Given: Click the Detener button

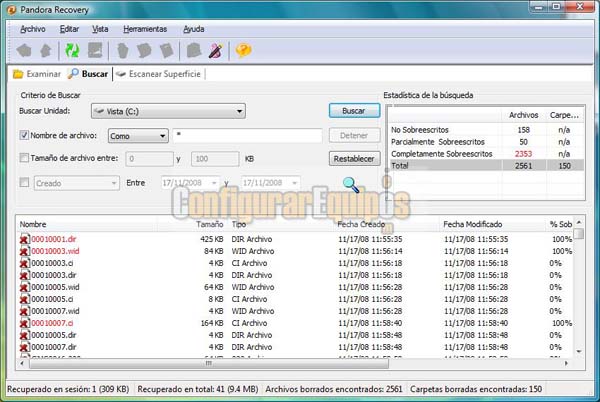Looking at the screenshot, I should click(354, 135).
